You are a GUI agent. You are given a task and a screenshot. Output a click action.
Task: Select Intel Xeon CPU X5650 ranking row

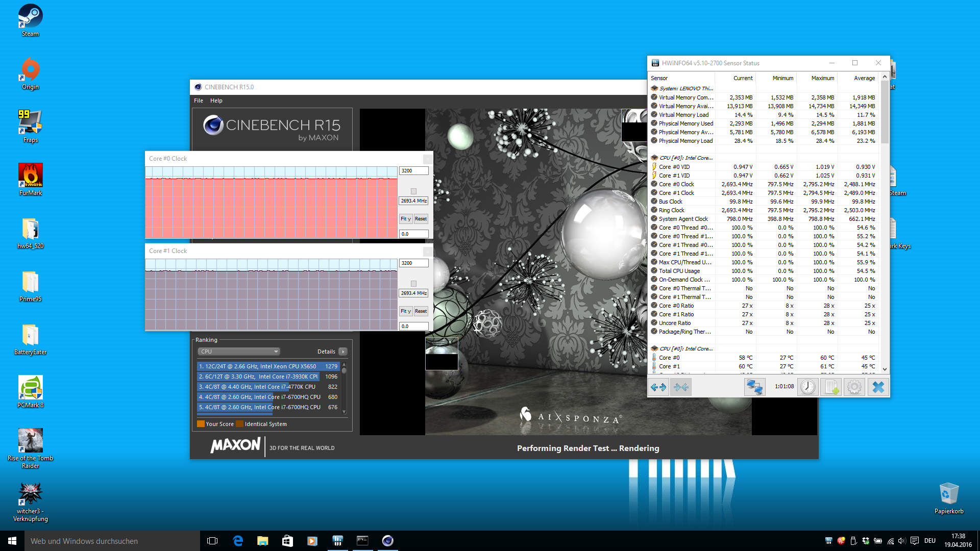(x=268, y=366)
